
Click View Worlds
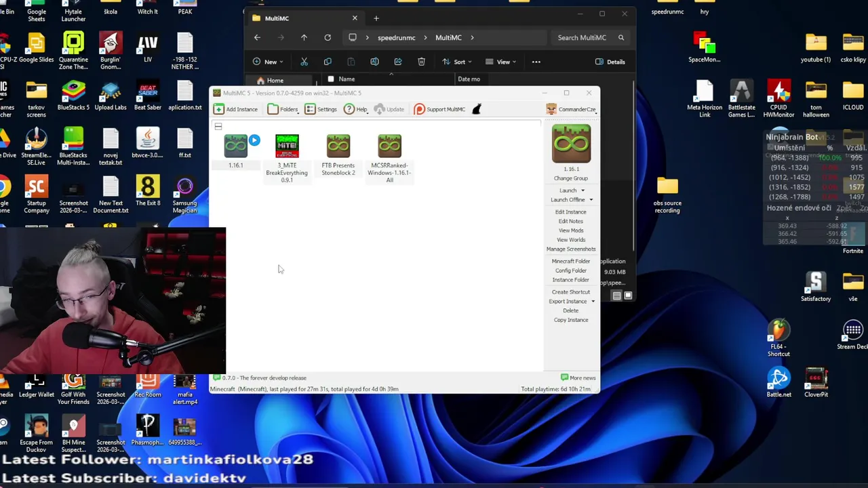point(571,240)
